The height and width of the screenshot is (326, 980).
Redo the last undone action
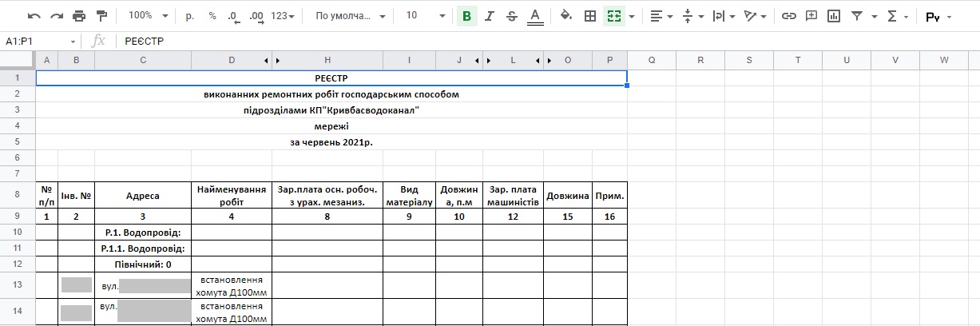[x=56, y=16]
